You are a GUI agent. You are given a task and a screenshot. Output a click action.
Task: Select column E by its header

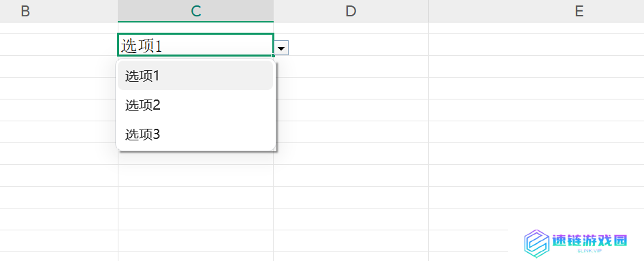tap(536, 11)
